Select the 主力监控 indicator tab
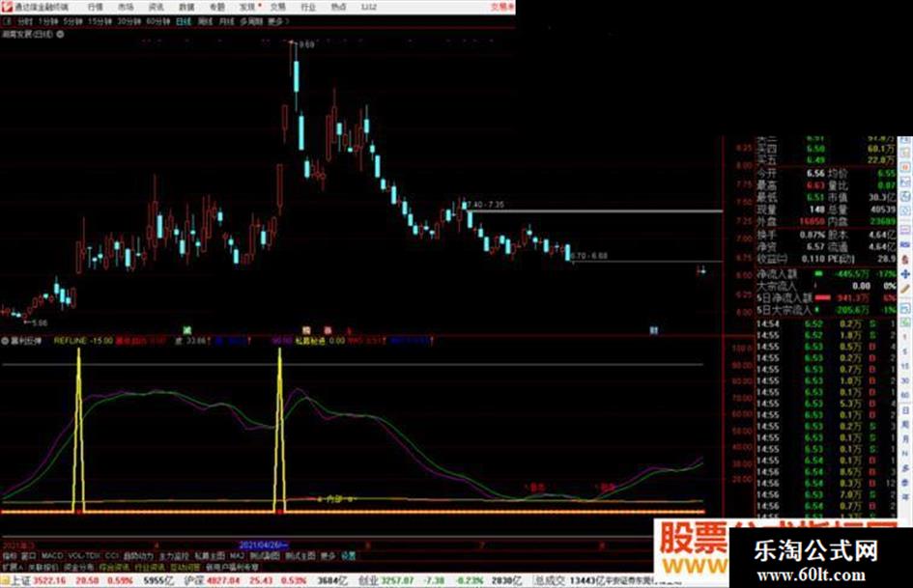This screenshot has height=588, width=913. [174, 556]
